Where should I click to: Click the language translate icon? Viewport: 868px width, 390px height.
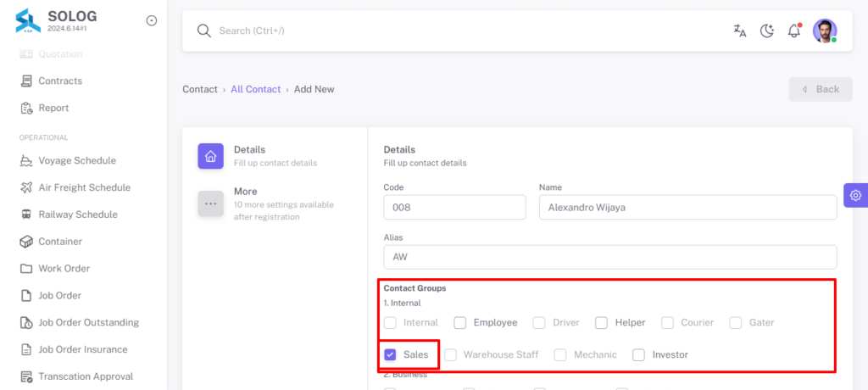739,31
